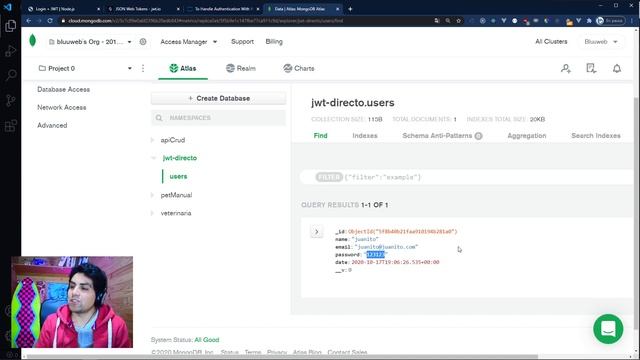
Task: Click the page vertical scrollbar
Action: [x=637, y=212]
